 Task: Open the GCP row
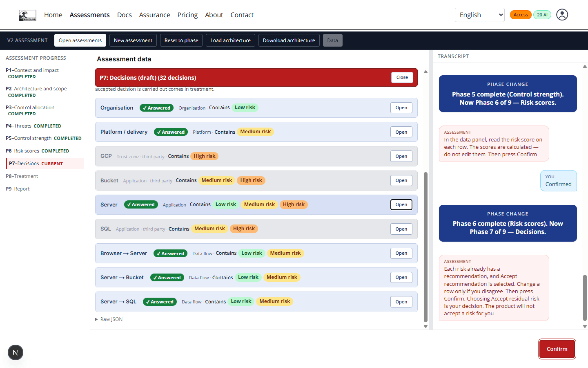(x=401, y=156)
